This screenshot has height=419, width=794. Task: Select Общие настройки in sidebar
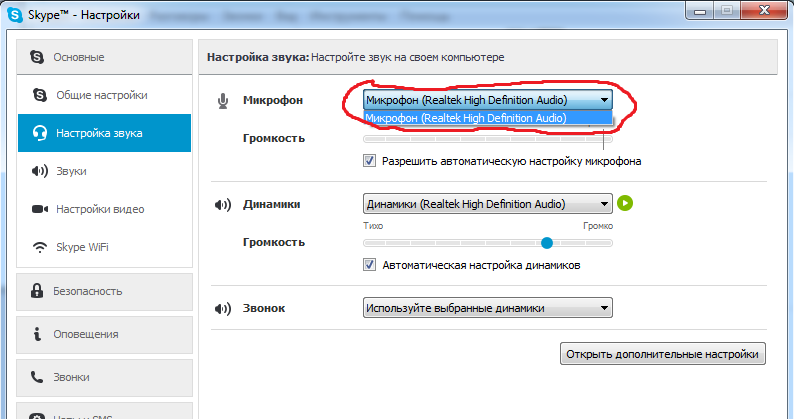tap(104, 95)
